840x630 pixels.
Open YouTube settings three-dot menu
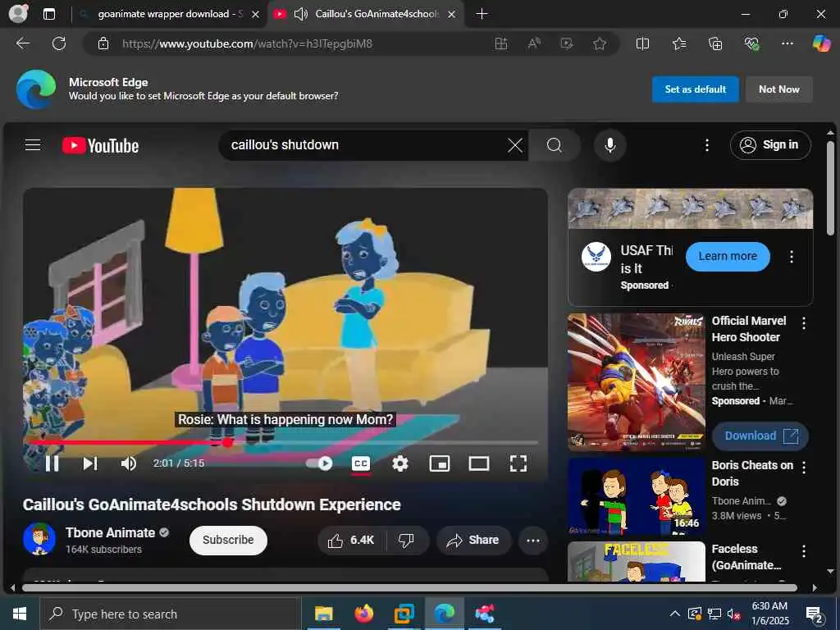707,145
